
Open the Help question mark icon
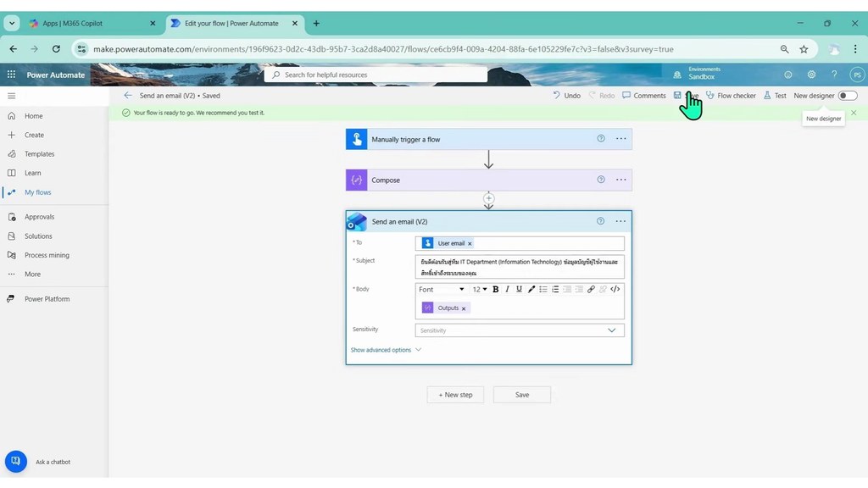tap(834, 75)
